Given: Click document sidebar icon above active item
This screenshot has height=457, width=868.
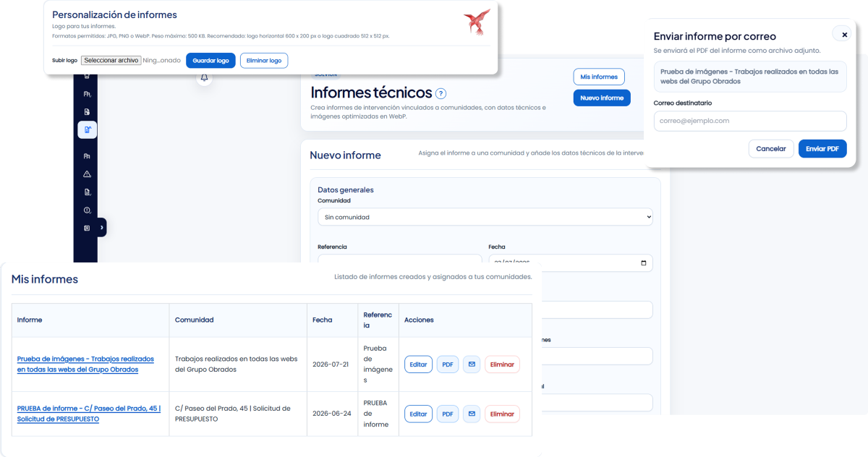Looking at the screenshot, I should [x=87, y=112].
